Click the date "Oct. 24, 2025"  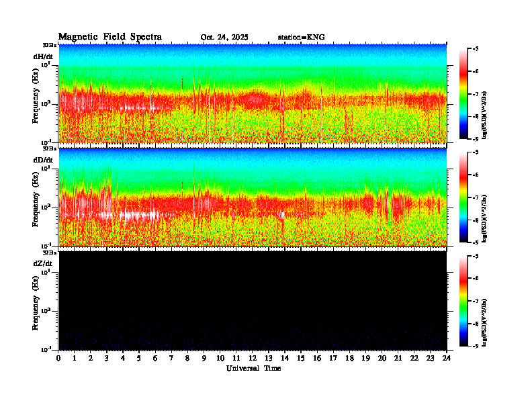coord(224,38)
